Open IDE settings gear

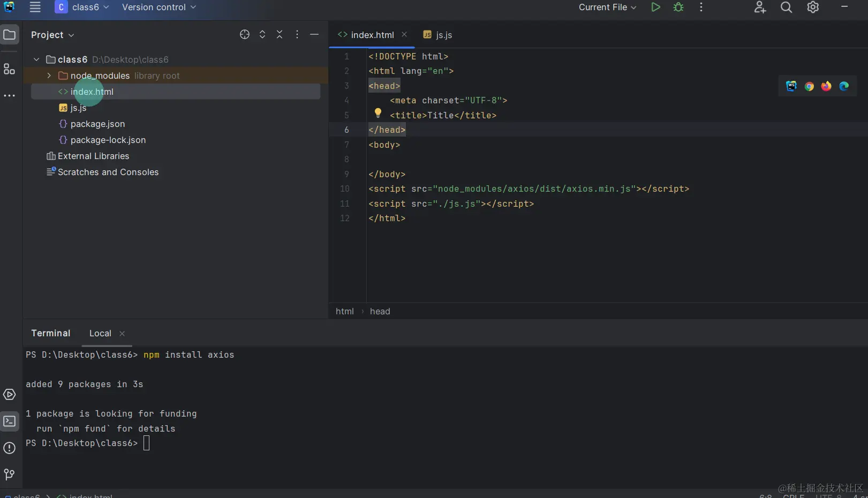point(813,7)
